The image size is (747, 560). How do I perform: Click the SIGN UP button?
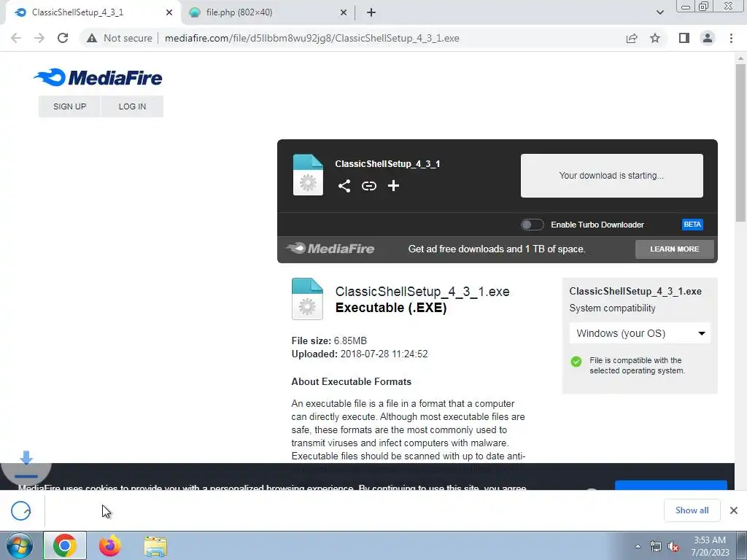click(x=69, y=106)
